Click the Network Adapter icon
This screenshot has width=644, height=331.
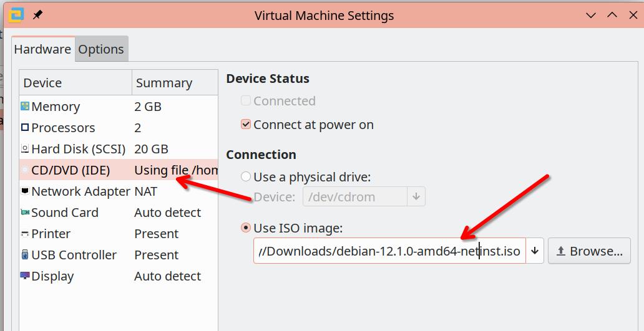click(25, 191)
